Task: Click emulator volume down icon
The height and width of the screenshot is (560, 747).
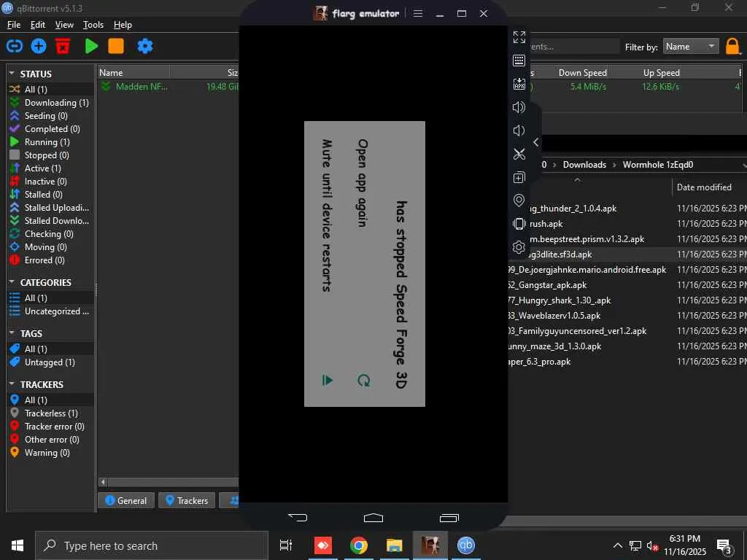Action: pyautogui.click(x=519, y=131)
